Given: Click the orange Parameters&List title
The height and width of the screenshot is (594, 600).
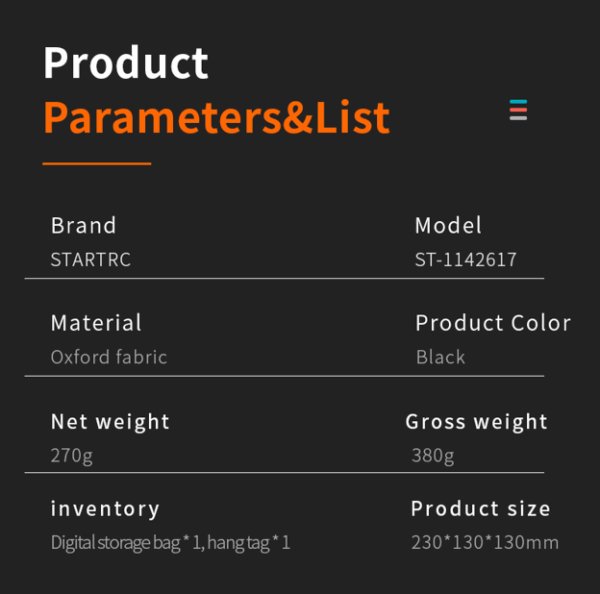Looking at the screenshot, I should [217, 117].
